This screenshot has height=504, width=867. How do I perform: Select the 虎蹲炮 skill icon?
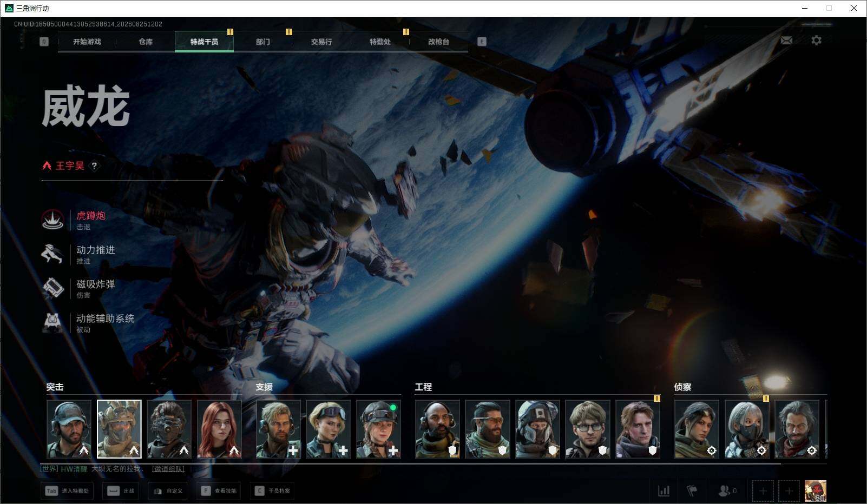(53, 220)
